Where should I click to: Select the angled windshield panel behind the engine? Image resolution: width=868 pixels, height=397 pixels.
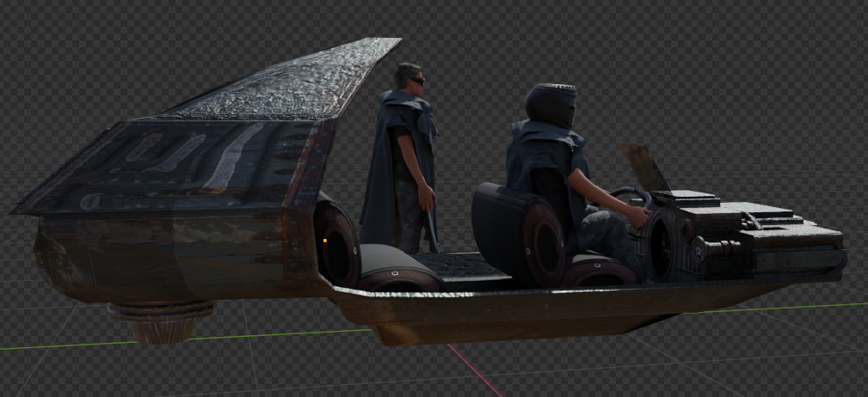click(x=645, y=168)
